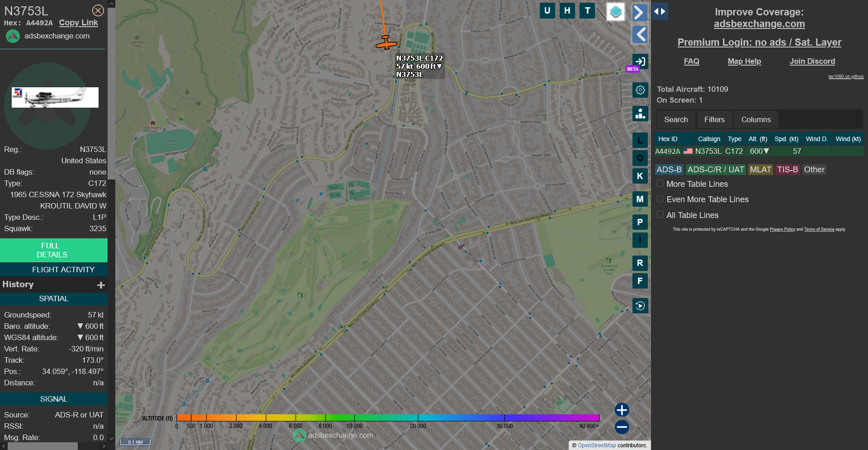Sort table by Type column
This screenshot has width=868, height=450.
point(734,139)
